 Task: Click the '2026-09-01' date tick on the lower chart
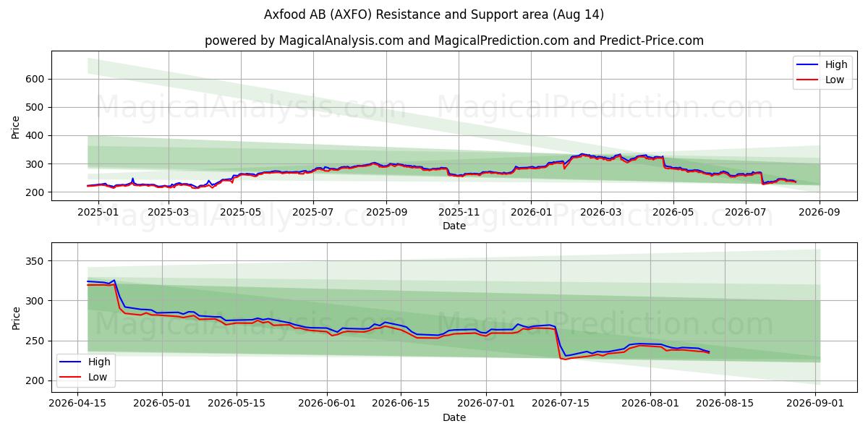[816, 404]
